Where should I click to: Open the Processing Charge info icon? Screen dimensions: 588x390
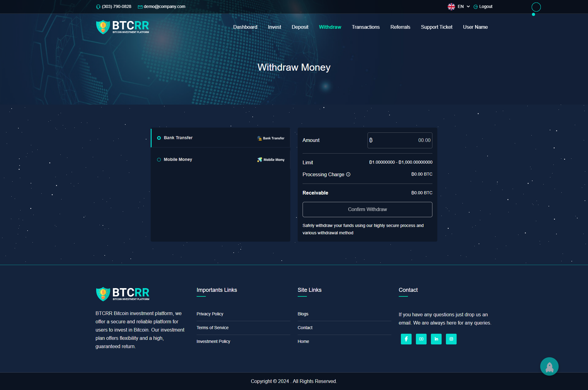(x=348, y=174)
